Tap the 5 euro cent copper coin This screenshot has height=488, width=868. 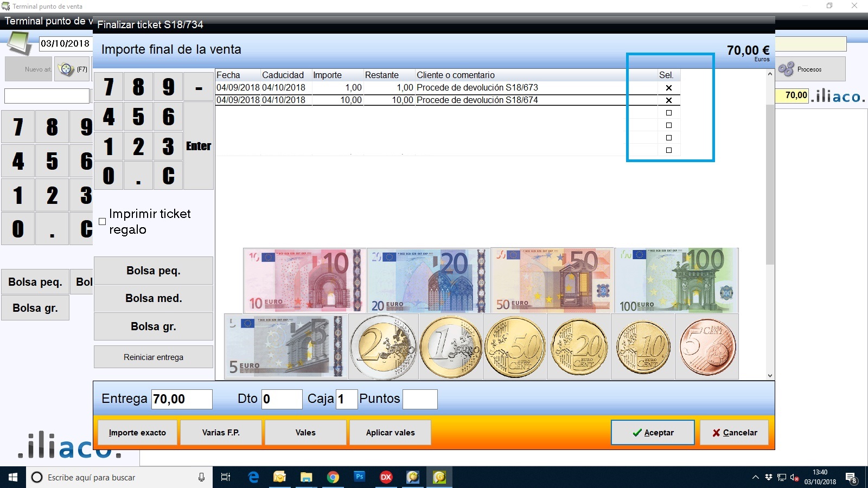(x=707, y=346)
